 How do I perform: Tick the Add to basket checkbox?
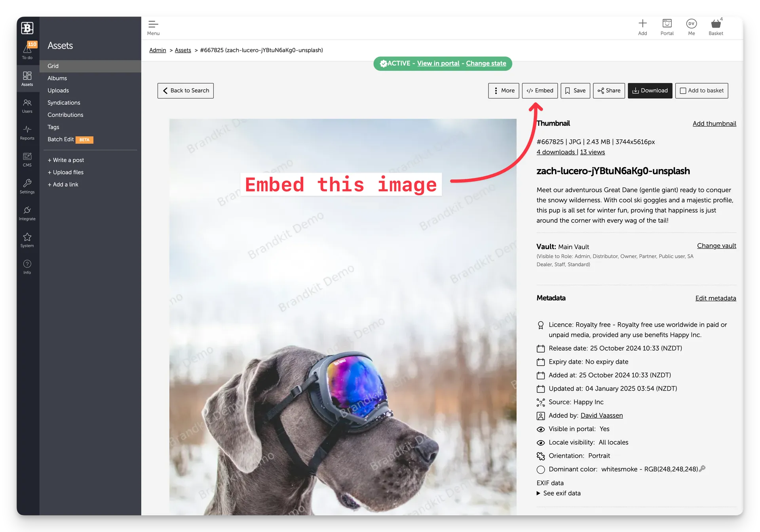pos(683,91)
